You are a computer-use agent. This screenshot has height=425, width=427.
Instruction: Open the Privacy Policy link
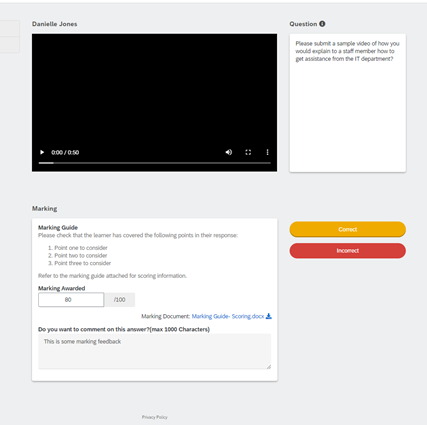click(x=155, y=417)
